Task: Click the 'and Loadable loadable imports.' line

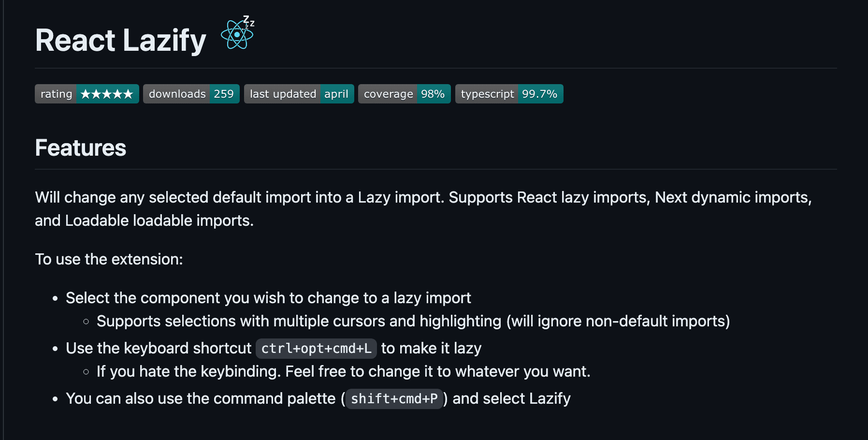Action: (144, 221)
